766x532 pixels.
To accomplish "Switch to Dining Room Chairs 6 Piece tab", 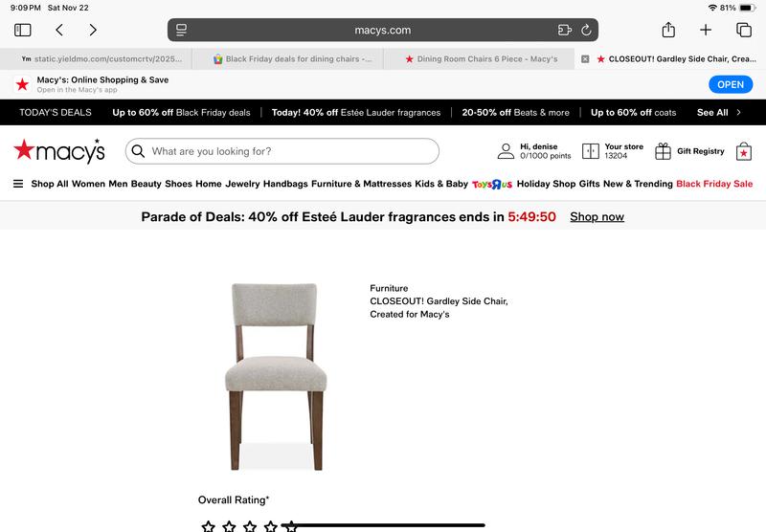I will tap(482, 59).
